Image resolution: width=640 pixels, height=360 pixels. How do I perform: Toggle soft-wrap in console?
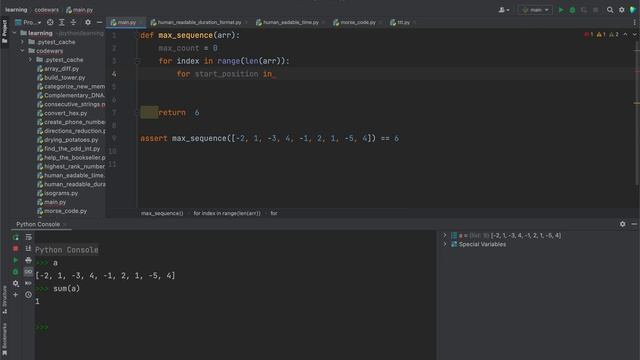point(28,237)
